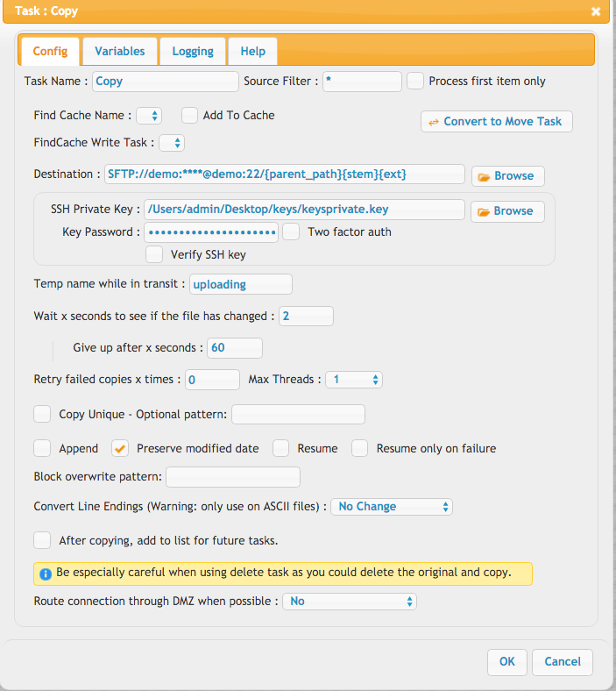Open the Logging tab
The width and height of the screenshot is (616, 691).
193,51
